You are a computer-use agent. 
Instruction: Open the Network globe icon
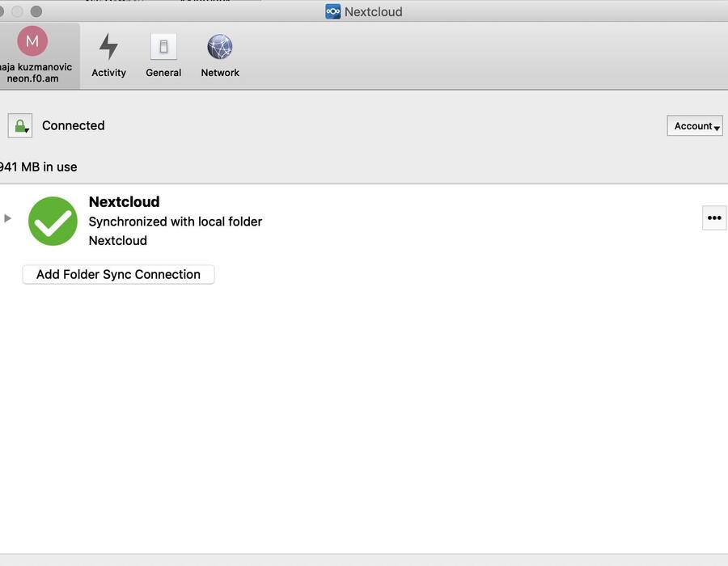[x=219, y=46]
